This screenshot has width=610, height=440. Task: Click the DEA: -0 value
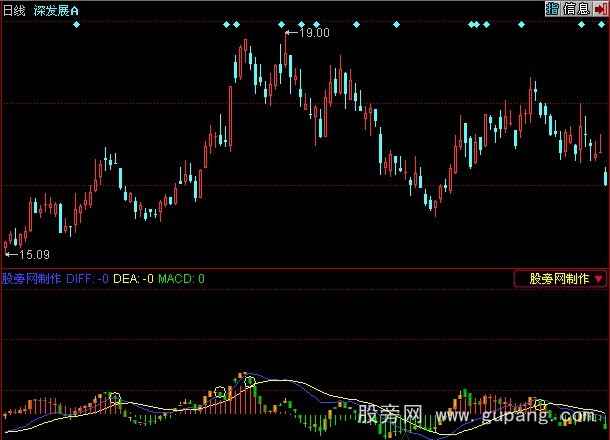tap(133, 279)
